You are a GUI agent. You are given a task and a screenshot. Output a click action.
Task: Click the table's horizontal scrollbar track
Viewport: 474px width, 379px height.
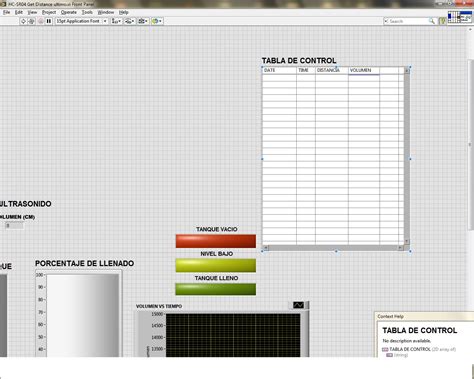333,248
